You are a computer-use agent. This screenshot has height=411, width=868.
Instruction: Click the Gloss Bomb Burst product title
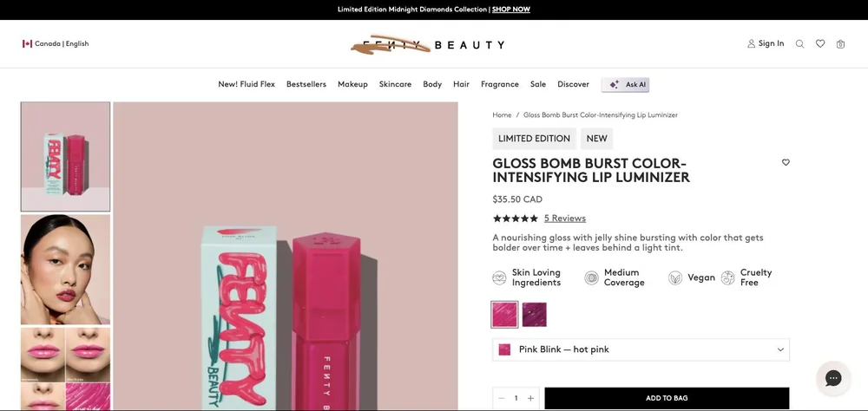[591, 170]
